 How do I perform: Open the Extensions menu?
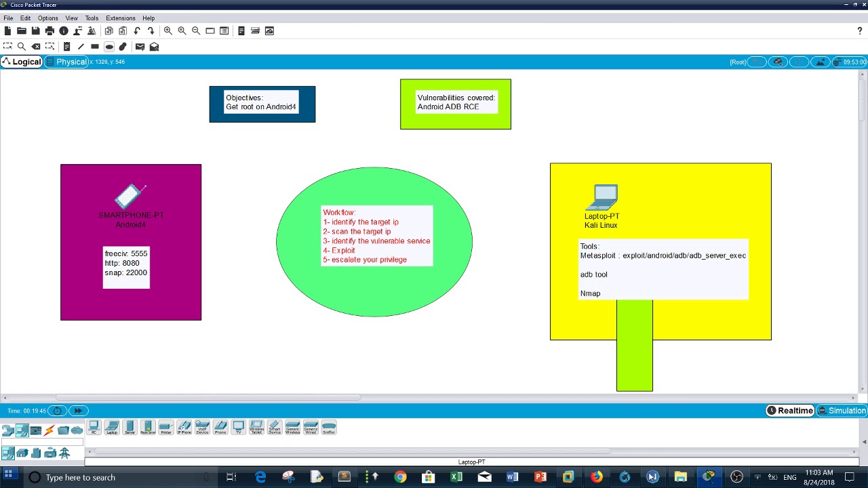click(x=120, y=18)
